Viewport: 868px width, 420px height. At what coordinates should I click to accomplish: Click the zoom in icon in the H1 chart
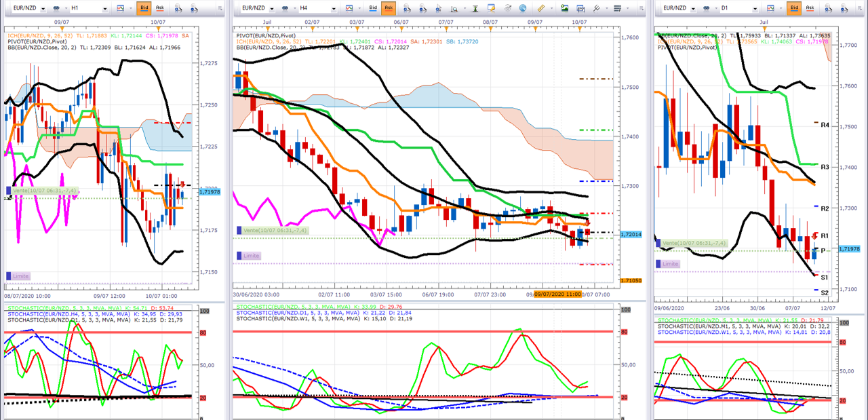point(178,8)
